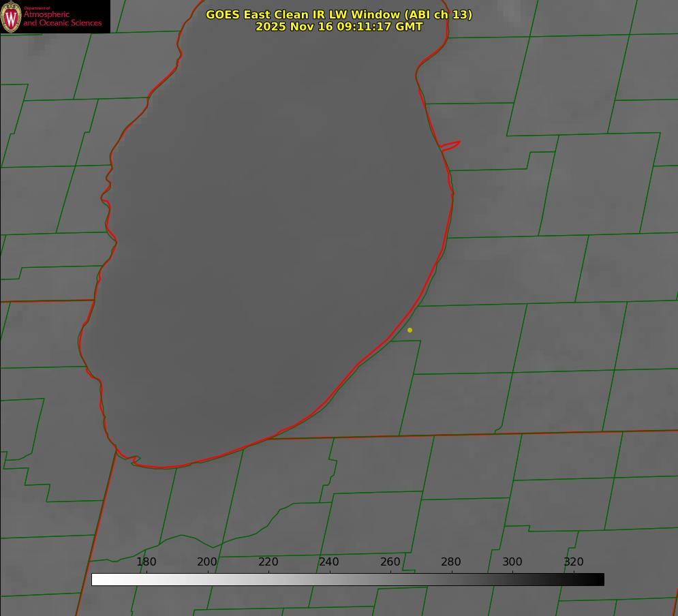Click the title 'GOES East Clean IR LW Window (ABI ch 13)'

coord(339,14)
